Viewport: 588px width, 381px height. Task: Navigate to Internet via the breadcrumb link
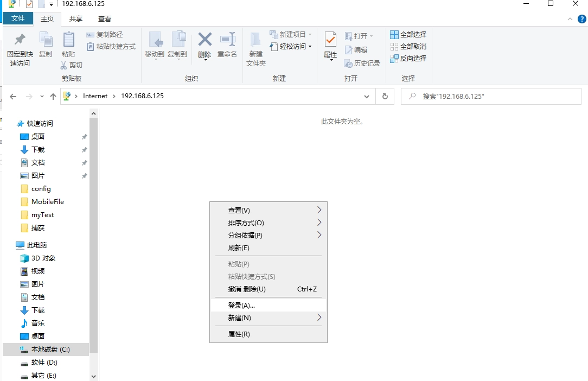(x=95, y=96)
